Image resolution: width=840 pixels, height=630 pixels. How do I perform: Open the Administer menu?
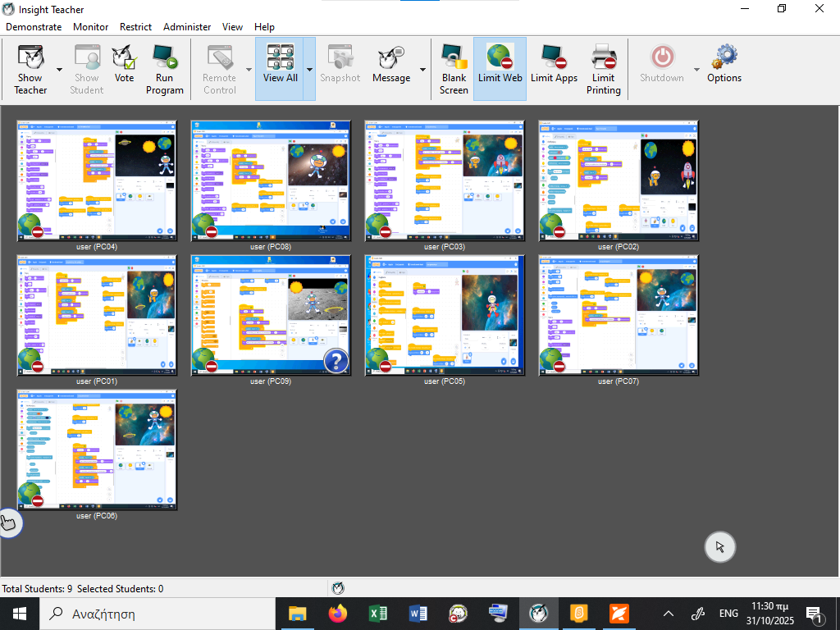[x=187, y=26]
